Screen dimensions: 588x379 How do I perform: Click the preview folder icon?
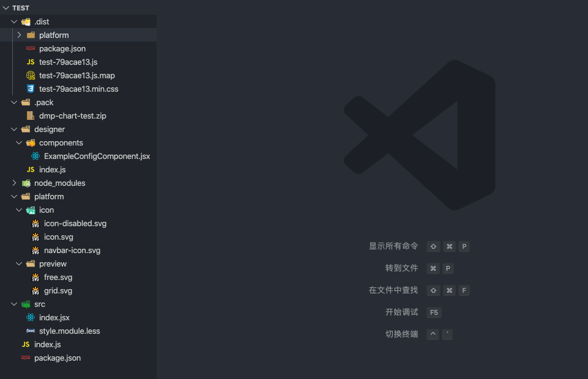[31, 263]
